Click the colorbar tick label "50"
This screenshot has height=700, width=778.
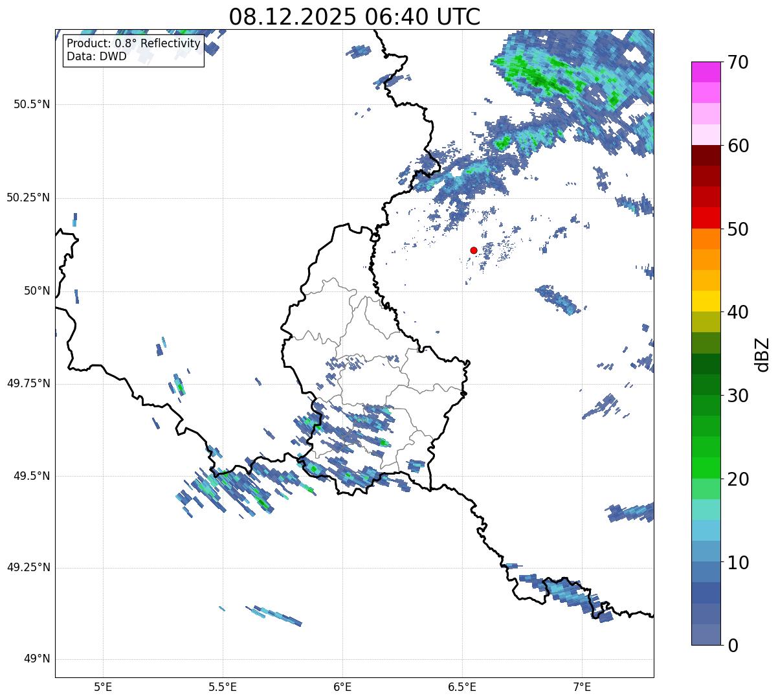pyautogui.click(x=738, y=230)
